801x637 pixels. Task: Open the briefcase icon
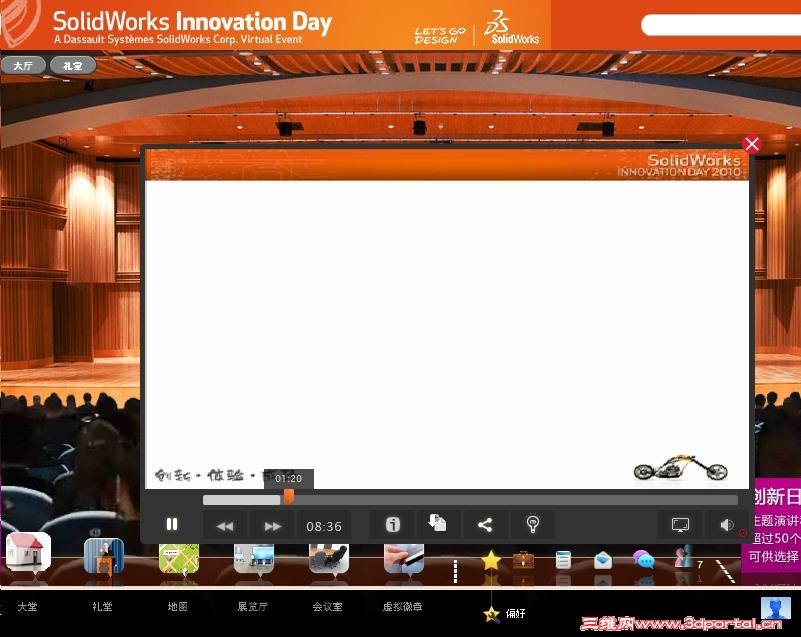click(x=524, y=560)
